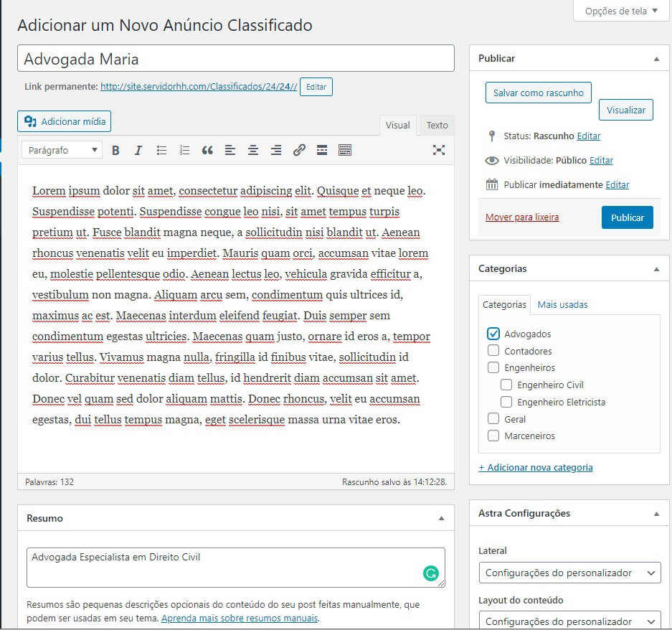This screenshot has height=630, width=672.
Task: Apply blockquote formatting
Action: [x=207, y=150]
